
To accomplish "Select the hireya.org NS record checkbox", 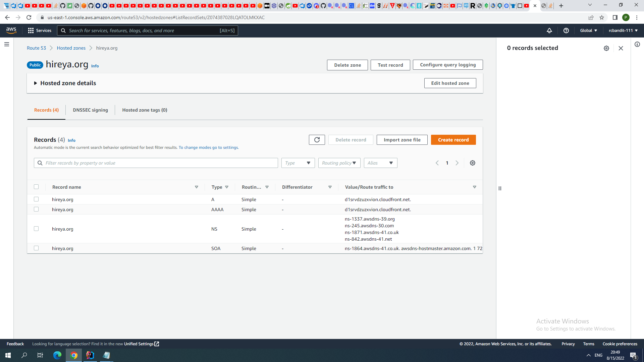I will [x=36, y=229].
